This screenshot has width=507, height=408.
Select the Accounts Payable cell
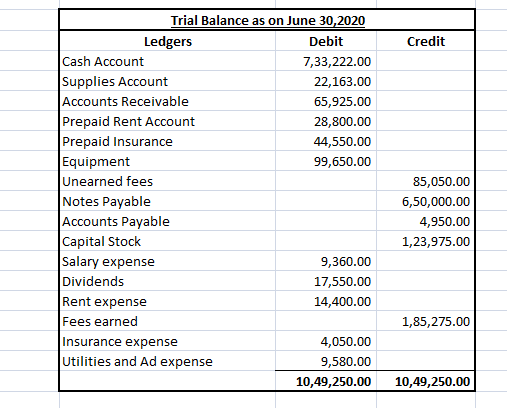coord(168,221)
